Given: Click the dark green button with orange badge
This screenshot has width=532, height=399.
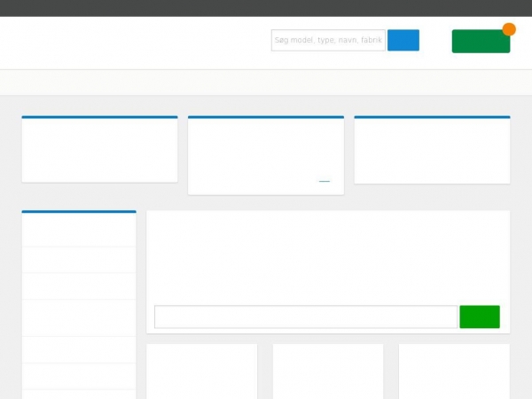Looking at the screenshot, I should coord(481,41).
